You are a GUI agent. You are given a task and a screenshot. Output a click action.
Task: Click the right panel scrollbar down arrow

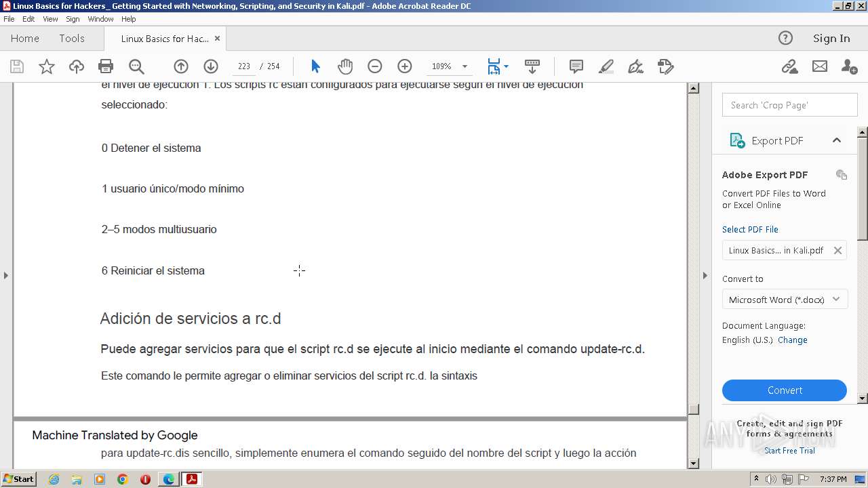(863, 399)
